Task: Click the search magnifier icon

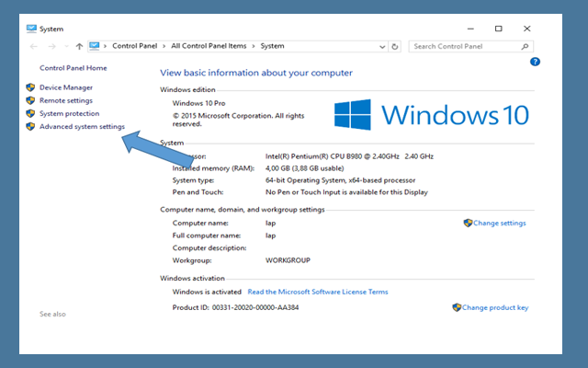Action: tap(526, 46)
